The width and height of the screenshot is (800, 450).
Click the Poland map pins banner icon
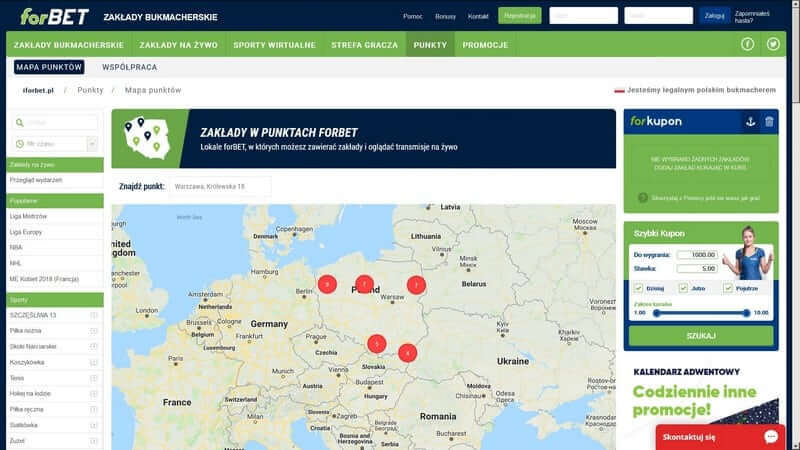point(147,138)
